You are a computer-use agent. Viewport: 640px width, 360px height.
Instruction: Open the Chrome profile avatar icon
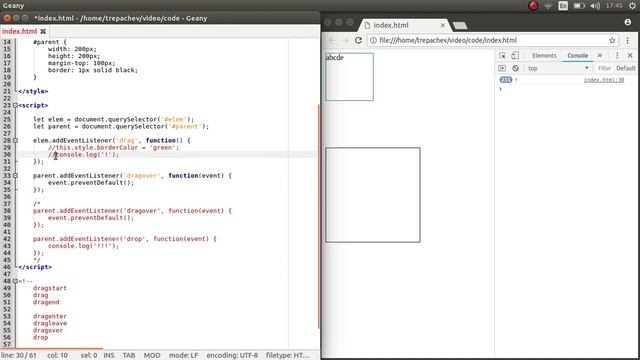tap(628, 22)
